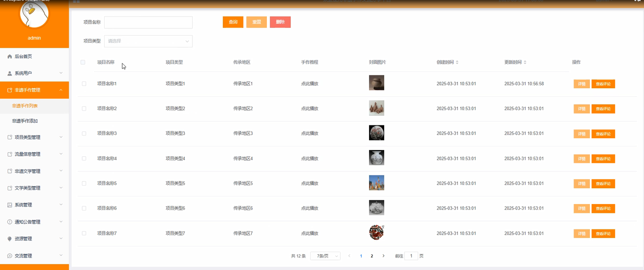Click the info icon beside 通知公告管理
The width and height of the screenshot is (644, 270).
9,222
